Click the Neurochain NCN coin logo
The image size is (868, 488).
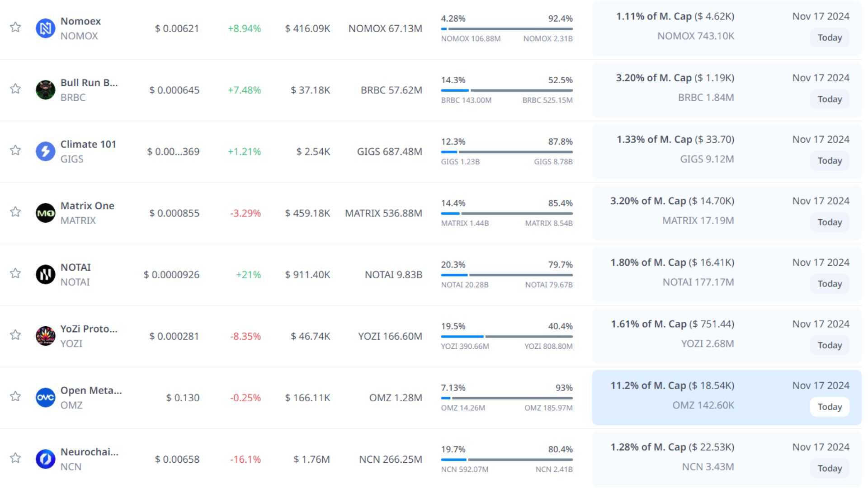coord(45,459)
